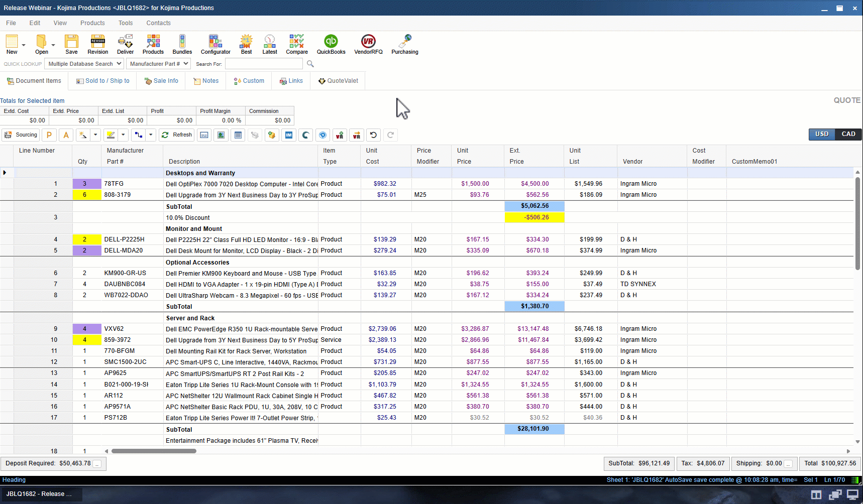Click the undo arrow icon
This screenshot has width=863, height=504.
click(373, 135)
